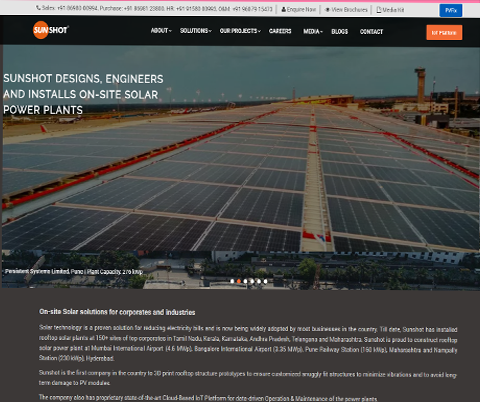Navigate to the Contact page
This screenshot has height=402, width=480.
pyautogui.click(x=371, y=32)
